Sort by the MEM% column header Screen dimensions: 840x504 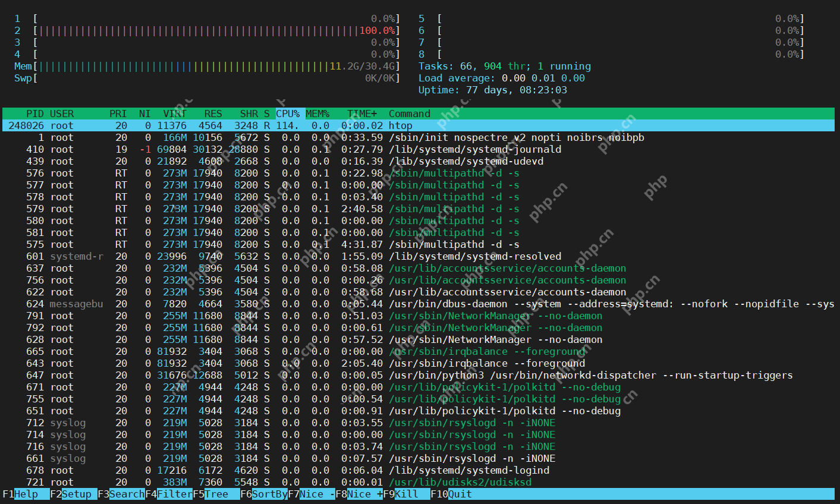(317, 114)
